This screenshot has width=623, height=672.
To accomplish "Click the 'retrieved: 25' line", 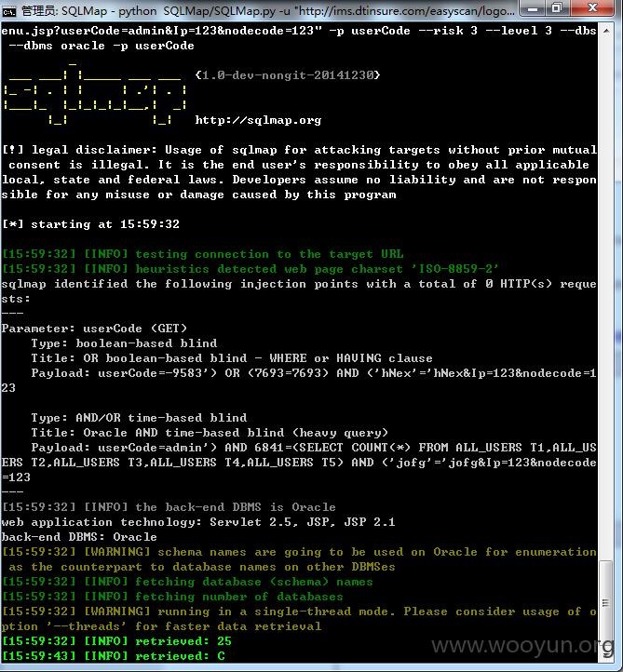I will coord(116,641).
